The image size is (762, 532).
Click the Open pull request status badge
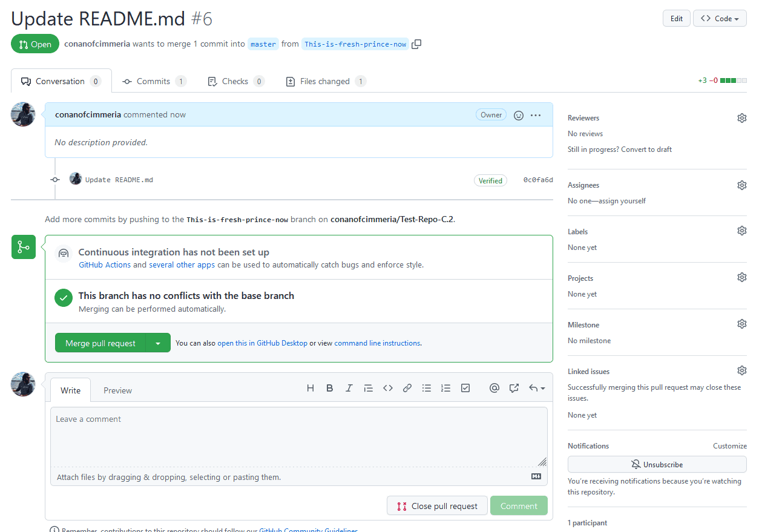coord(35,44)
